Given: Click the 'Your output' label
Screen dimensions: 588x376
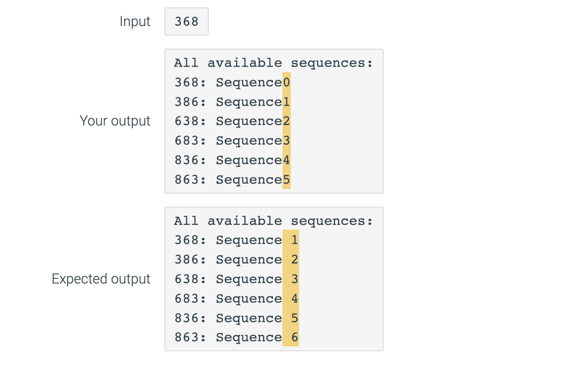Looking at the screenshot, I should [x=115, y=121].
